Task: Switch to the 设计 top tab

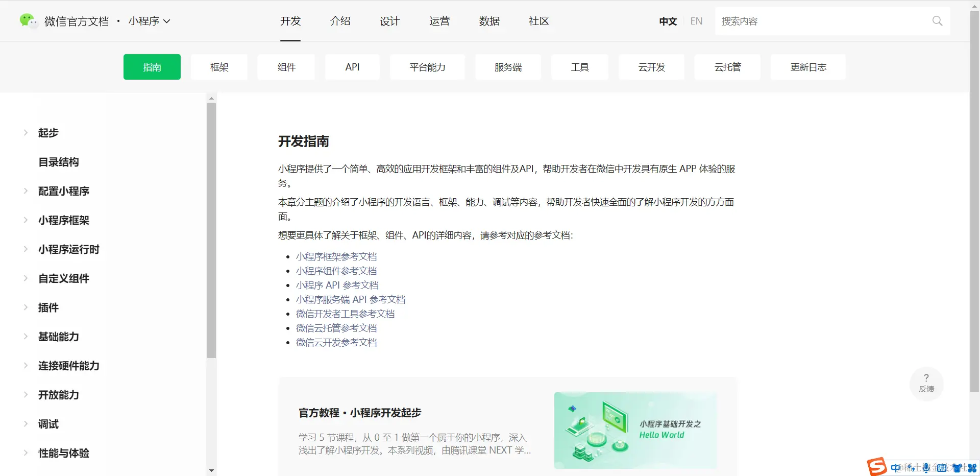Action: (x=390, y=21)
